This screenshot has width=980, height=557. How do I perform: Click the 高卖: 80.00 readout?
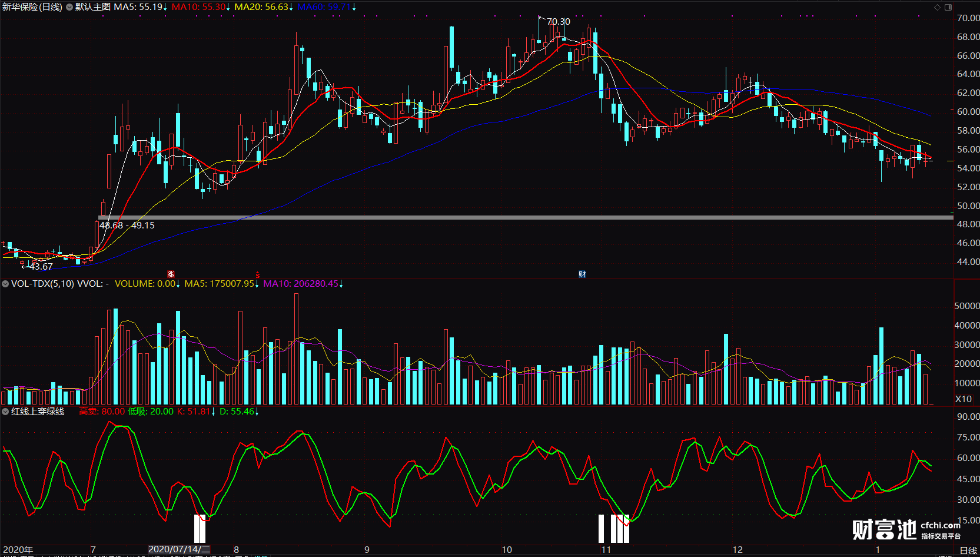point(102,412)
